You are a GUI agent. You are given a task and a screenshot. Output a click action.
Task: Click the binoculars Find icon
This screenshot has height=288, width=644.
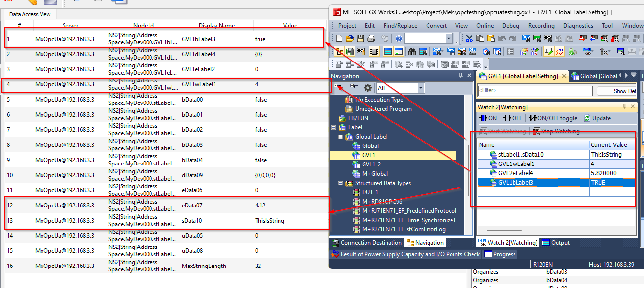click(x=412, y=51)
